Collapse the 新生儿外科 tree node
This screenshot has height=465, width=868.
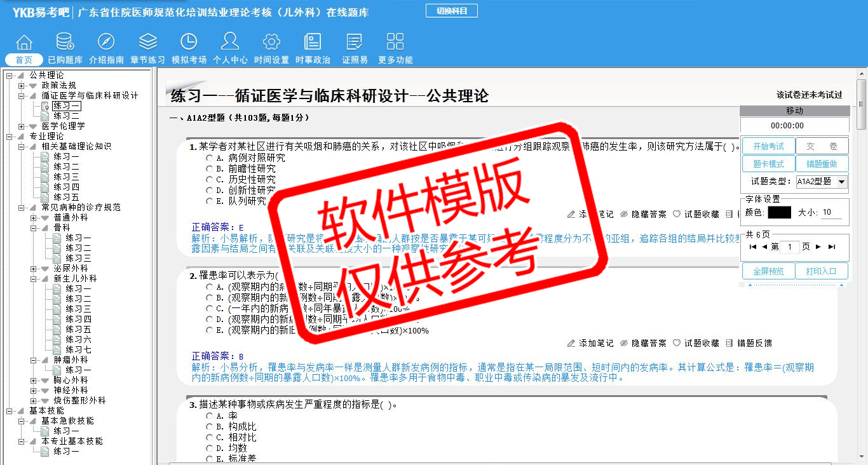[34, 279]
